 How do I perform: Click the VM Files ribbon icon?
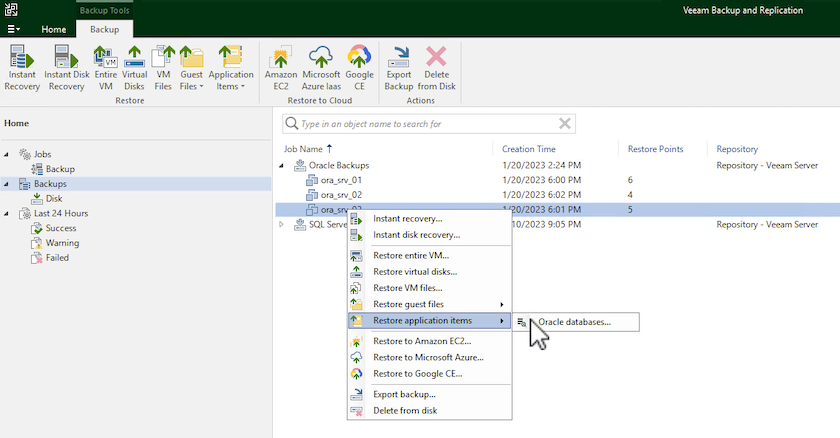163,68
